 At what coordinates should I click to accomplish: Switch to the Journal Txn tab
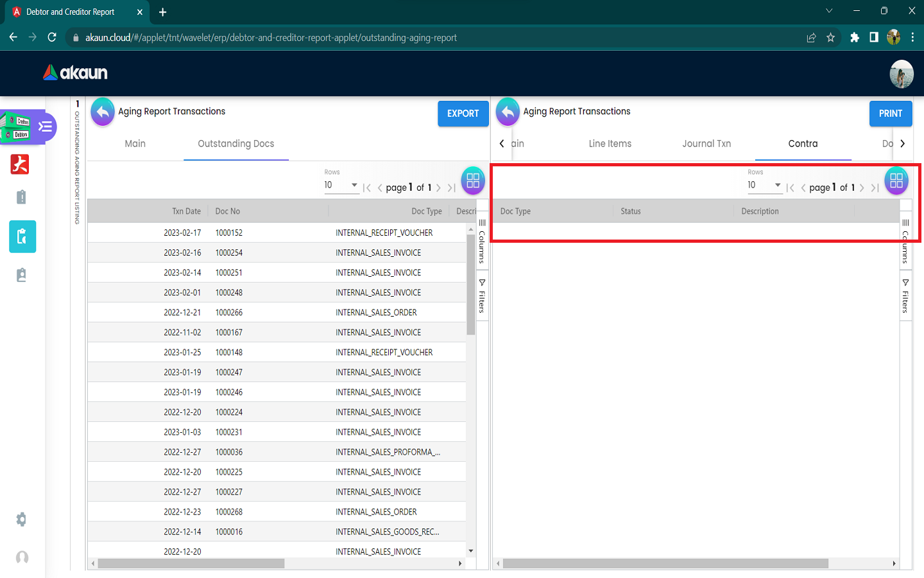tap(706, 144)
